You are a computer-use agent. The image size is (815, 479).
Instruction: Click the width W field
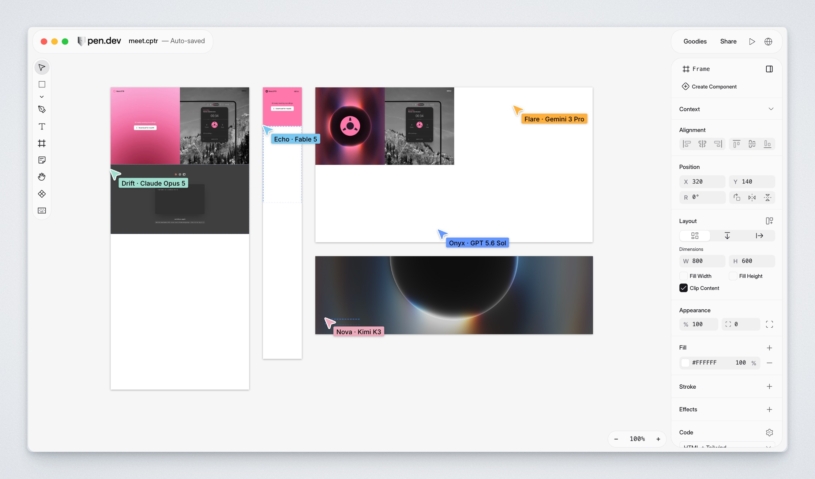pos(702,261)
